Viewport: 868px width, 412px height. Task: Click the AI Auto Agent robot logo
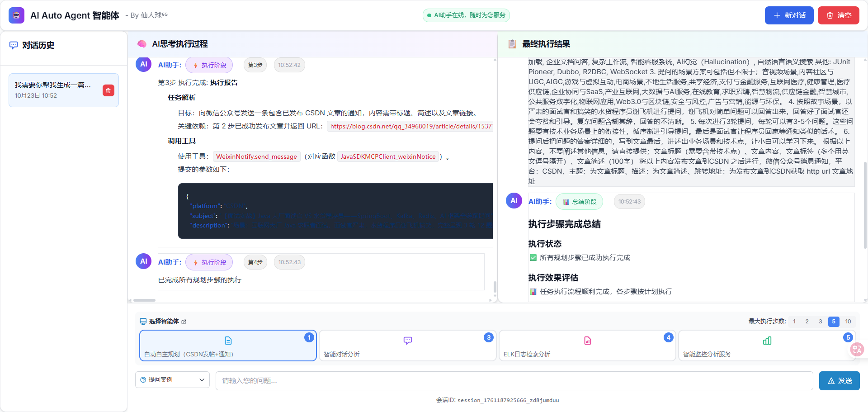(x=16, y=15)
